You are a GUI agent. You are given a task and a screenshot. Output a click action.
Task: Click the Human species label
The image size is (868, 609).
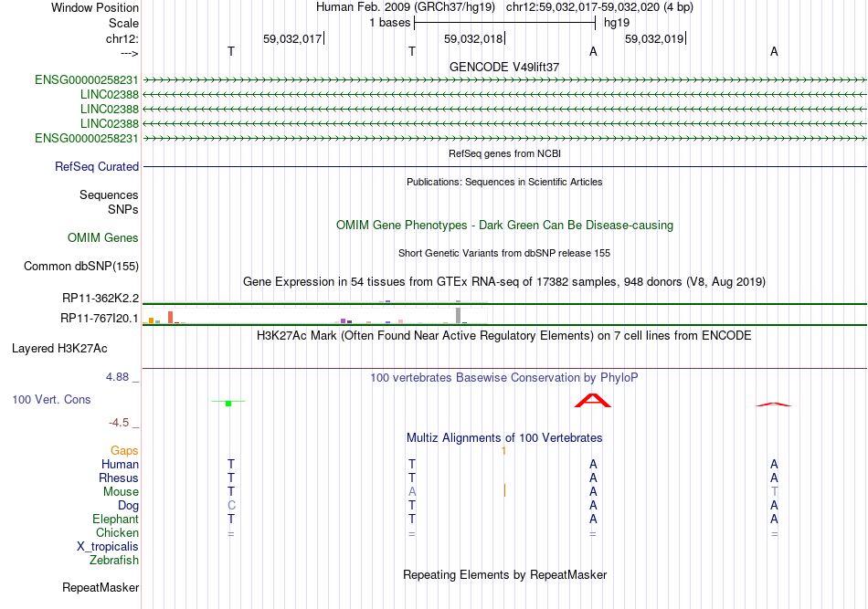120,465
